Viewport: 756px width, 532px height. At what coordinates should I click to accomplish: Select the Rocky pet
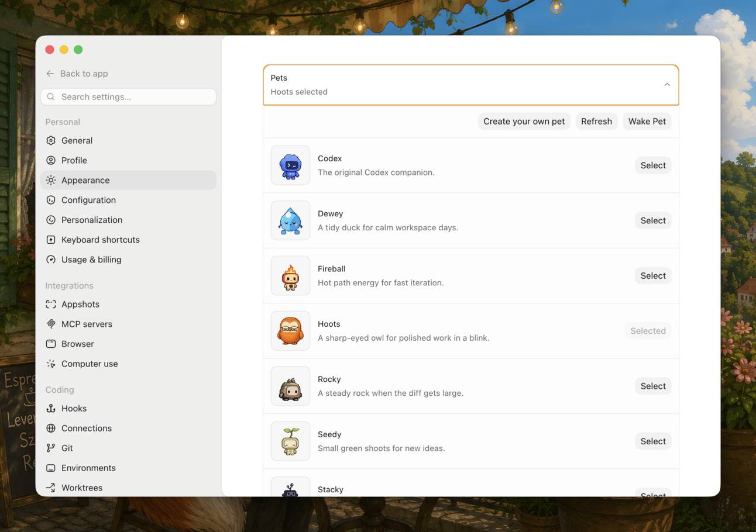[653, 386]
